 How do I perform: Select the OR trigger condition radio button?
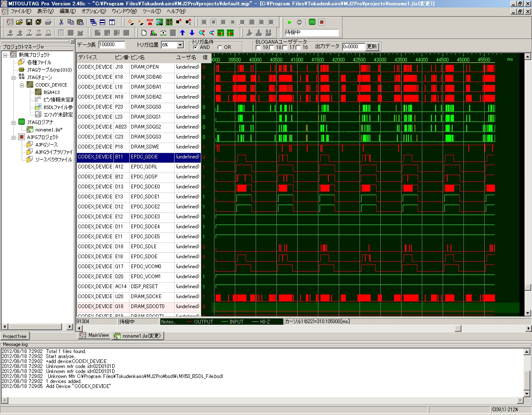[220, 47]
